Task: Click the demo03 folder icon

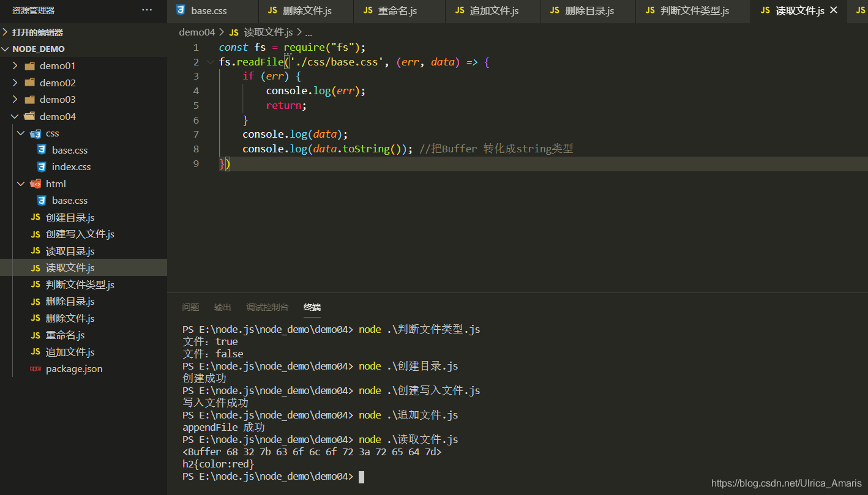Action: point(29,99)
